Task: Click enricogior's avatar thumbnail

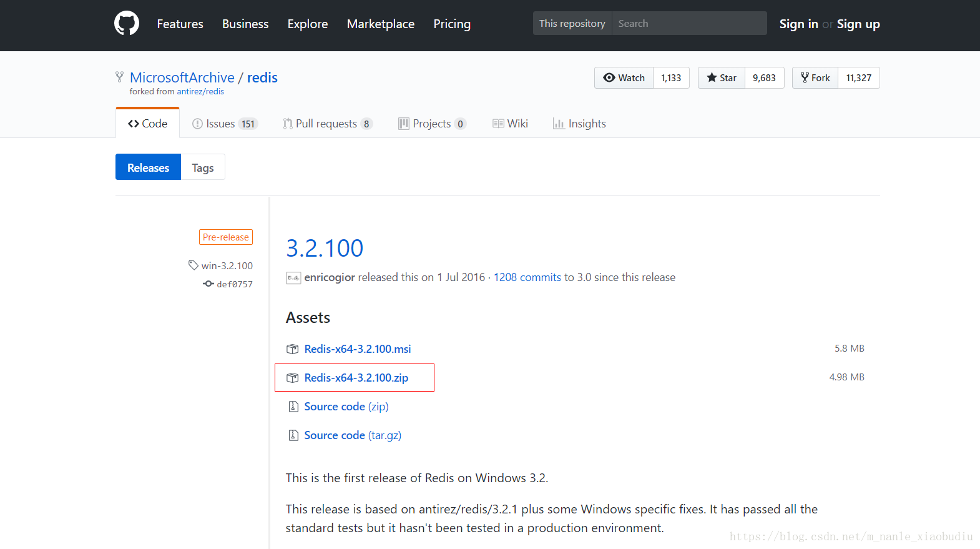Action: click(293, 278)
